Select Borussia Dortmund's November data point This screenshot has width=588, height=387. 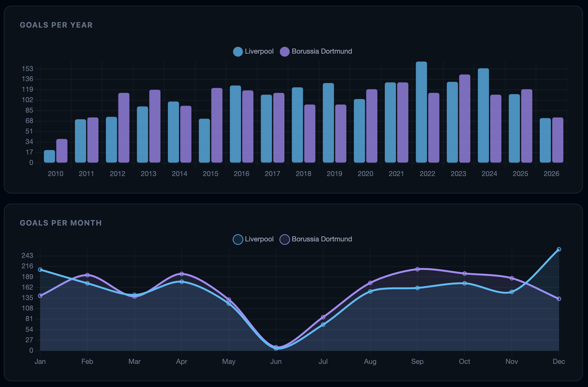pyautogui.click(x=512, y=278)
